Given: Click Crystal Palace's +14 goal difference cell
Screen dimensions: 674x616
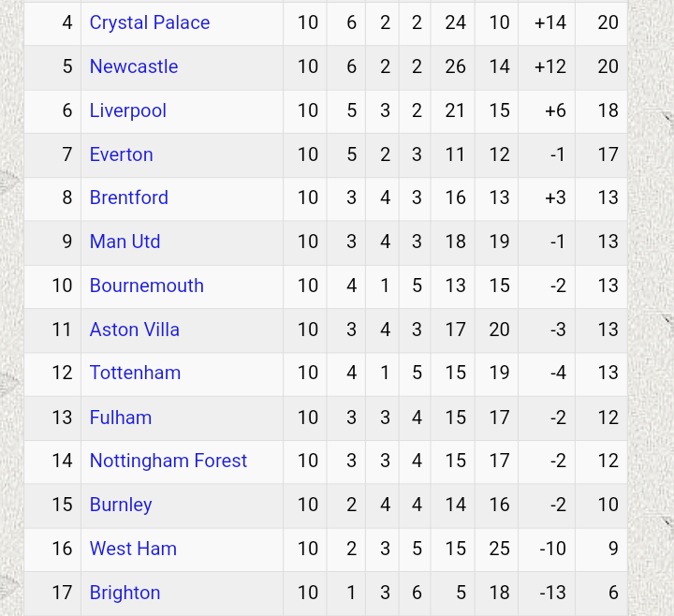Looking at the screenshot, I should pos(547,23).
